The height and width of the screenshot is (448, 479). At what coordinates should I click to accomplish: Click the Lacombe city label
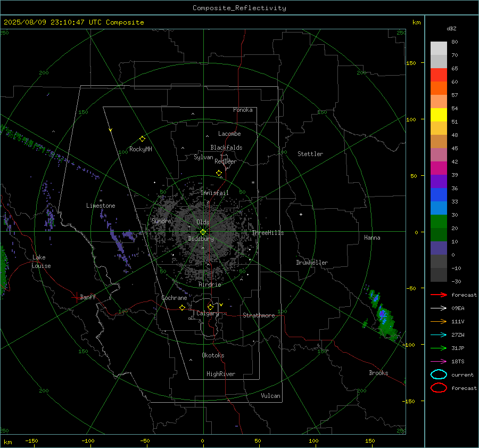point(229,134)
